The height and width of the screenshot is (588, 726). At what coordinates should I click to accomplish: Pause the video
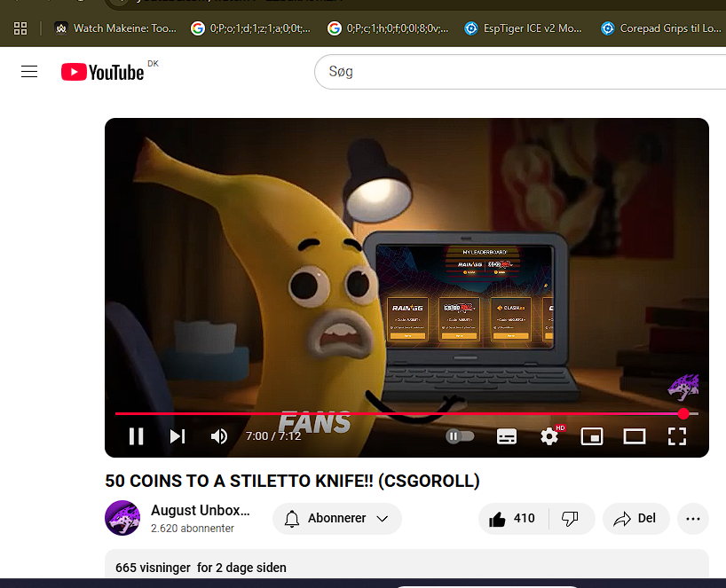point(136,435)
